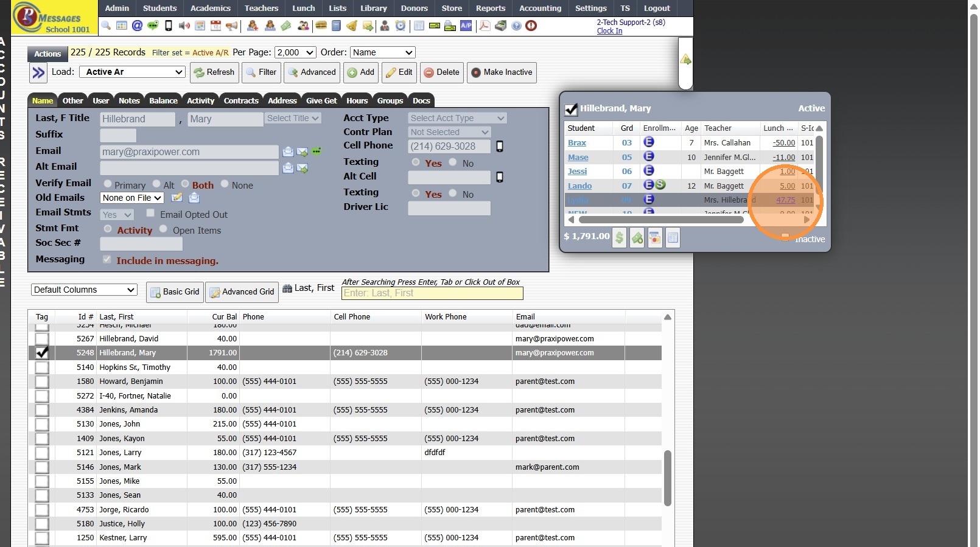The image size is (980, 547).
Task: Open the Select Acct Type dropdown
Action: pyautogui.click(x=457, y=118)
